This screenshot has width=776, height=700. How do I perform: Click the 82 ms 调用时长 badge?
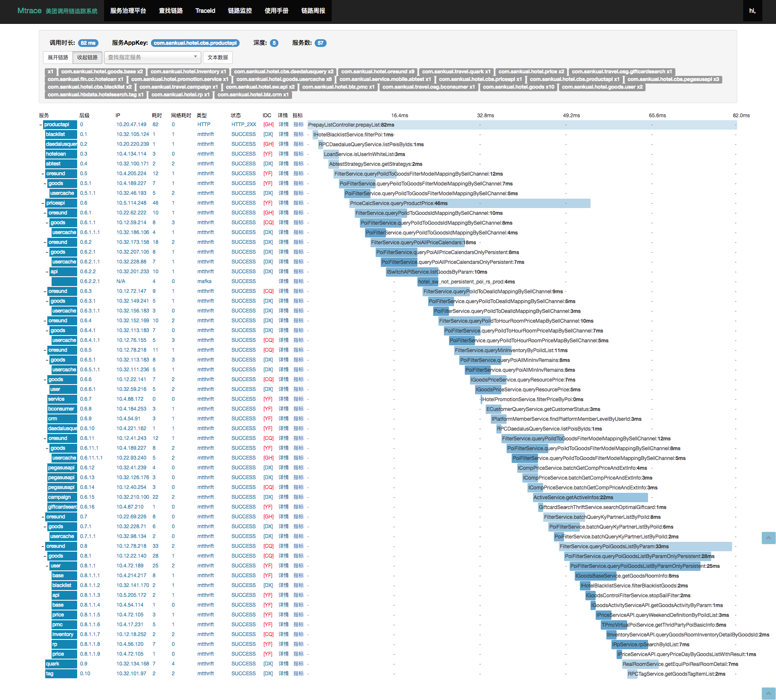(x=88, y=43)
